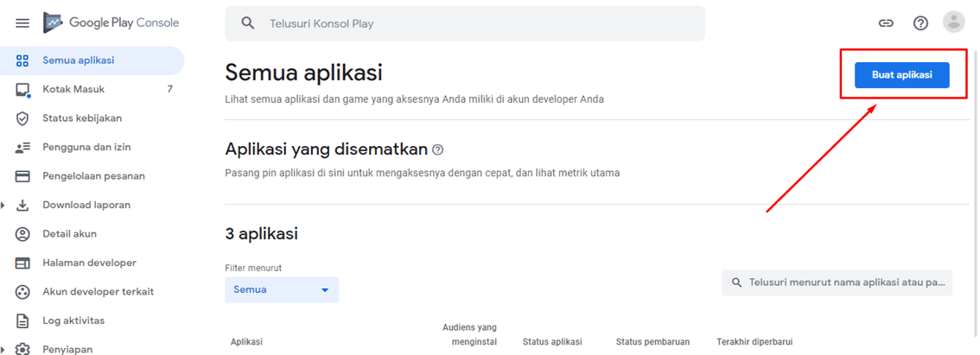The width and height of the screenshot is (980, 355).
Task: Click the Buat aplikasi button
Action: point(902,75)
